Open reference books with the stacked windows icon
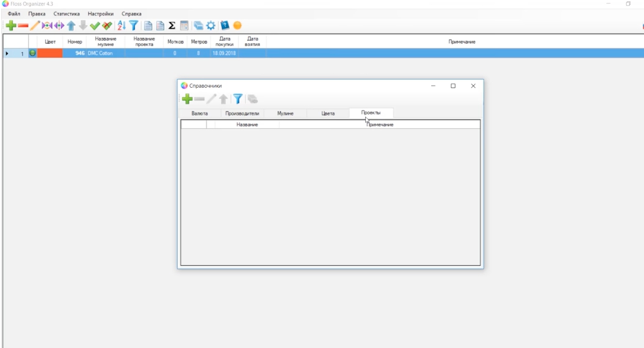Viewport: 644px width, 348px height. tap(198, 26)
